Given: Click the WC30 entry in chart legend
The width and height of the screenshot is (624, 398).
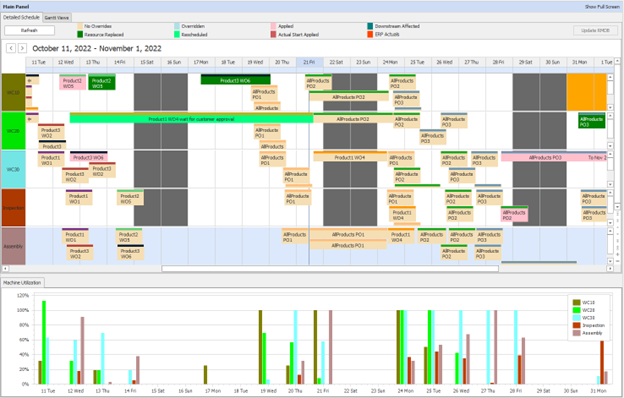Looking at the screenshot, I should point(584,318).
